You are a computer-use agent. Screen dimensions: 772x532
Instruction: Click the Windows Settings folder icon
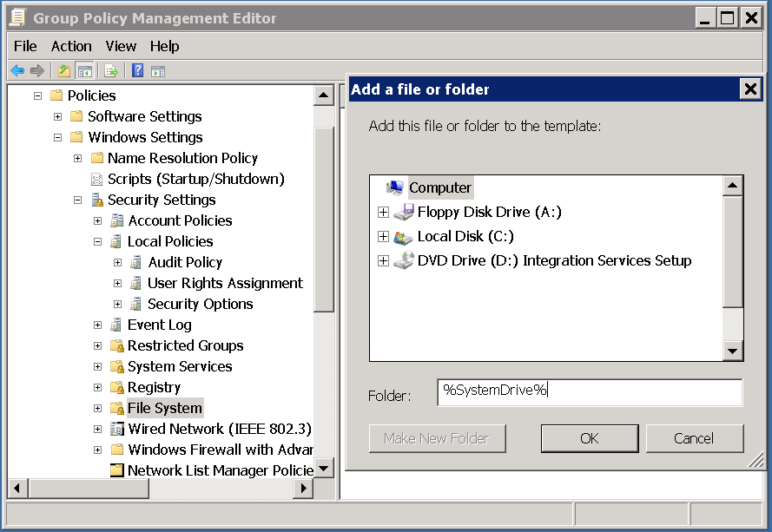pyautogui.click(x=76, y=137)
